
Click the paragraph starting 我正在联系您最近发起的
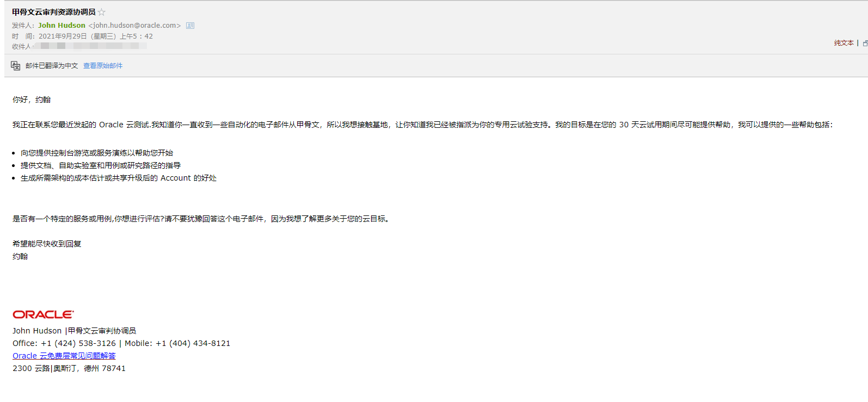[422, 125]
